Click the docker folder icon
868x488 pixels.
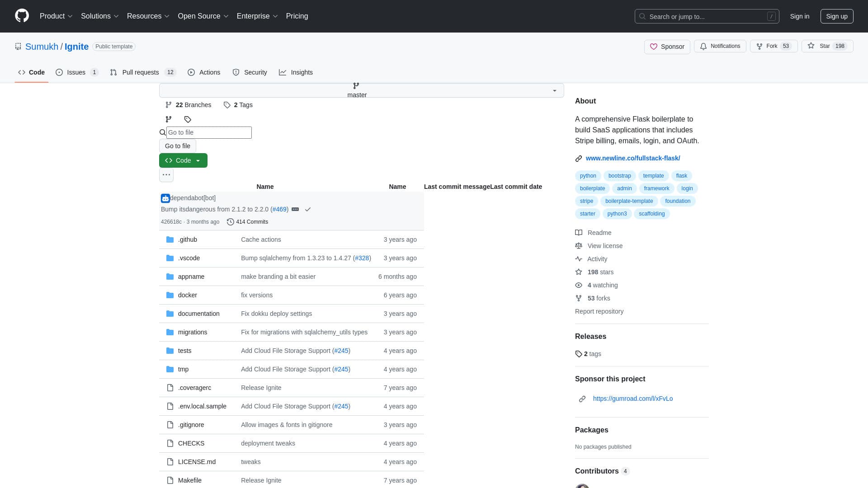point(170,295)
